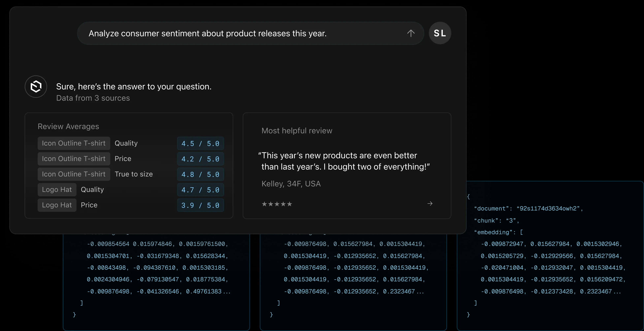Click the 3.9 / 5.0 Logo Hat Price score
The height and width of the screenshot is (331, 644).
coord(200,205)
